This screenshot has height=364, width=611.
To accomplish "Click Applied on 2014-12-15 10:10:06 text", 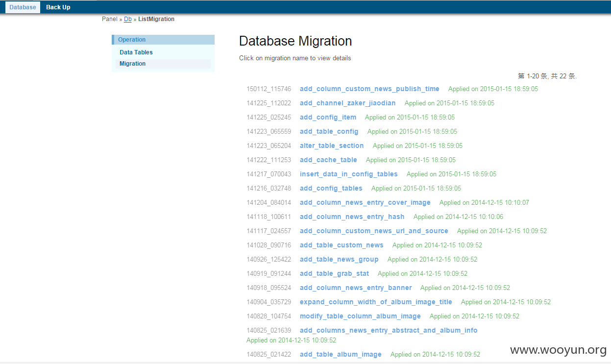I will 458,217.
